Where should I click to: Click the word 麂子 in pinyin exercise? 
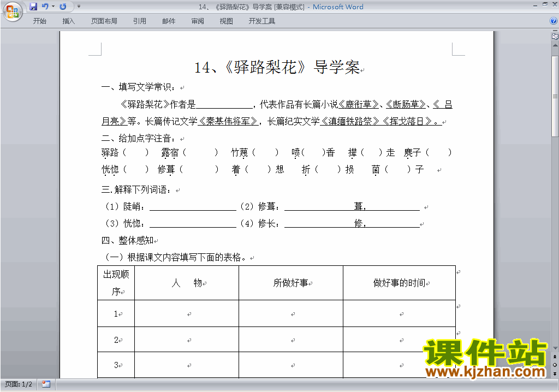(413, 153)
